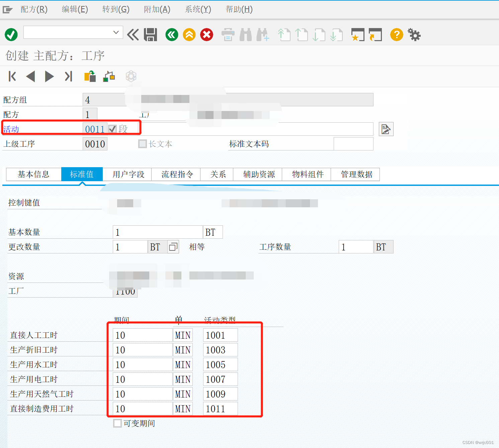
Task: Click the Find binoculars icon
Action: coord(246,34)
